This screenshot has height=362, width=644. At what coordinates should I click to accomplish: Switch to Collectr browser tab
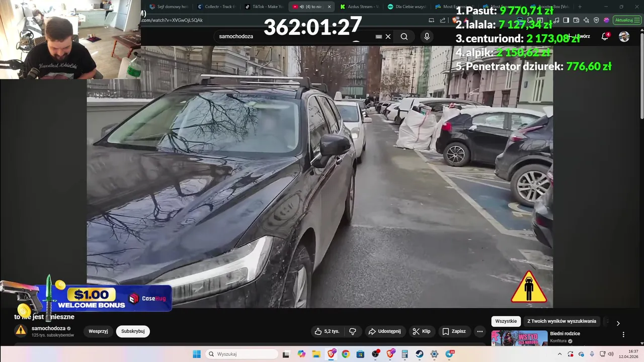216,7
